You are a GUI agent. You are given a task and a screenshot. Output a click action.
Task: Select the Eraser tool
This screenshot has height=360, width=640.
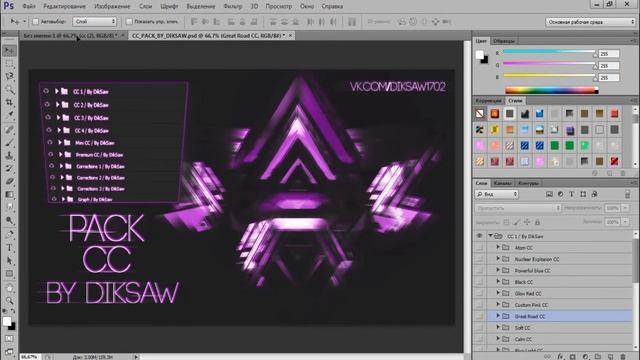(x=9, y=181)
